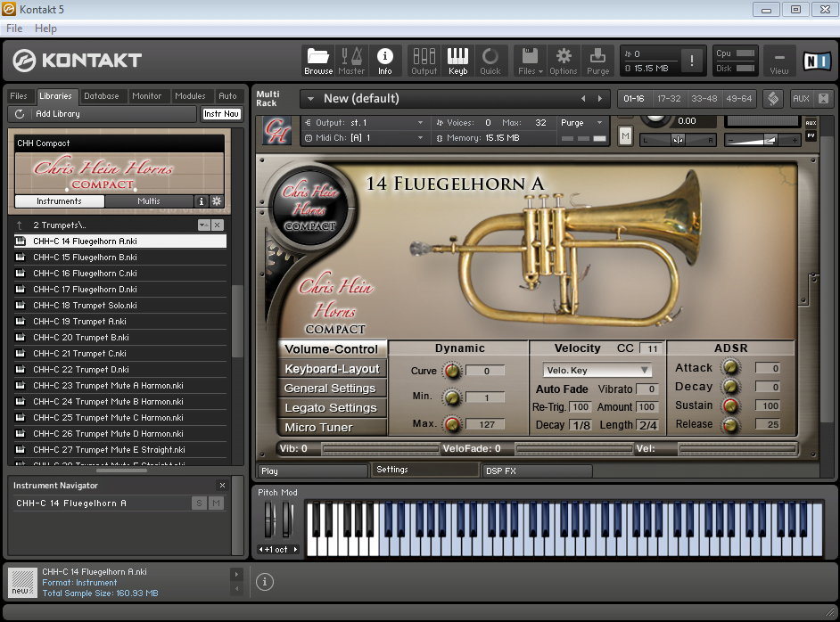Click the Velocity CC 11 field

[652, 348]
